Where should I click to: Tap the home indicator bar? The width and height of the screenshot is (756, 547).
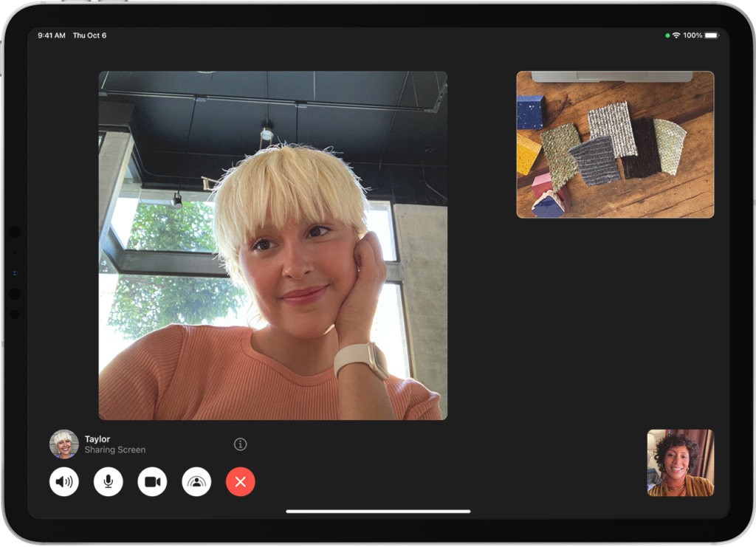[378, 511]
